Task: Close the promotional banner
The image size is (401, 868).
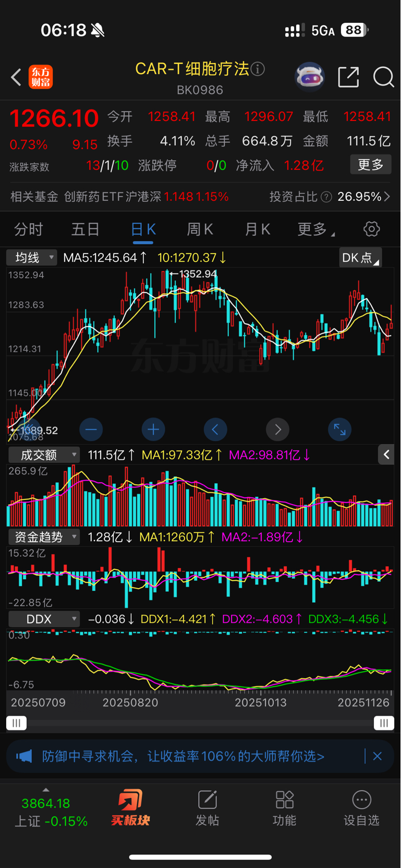Action: pos(378,756)
